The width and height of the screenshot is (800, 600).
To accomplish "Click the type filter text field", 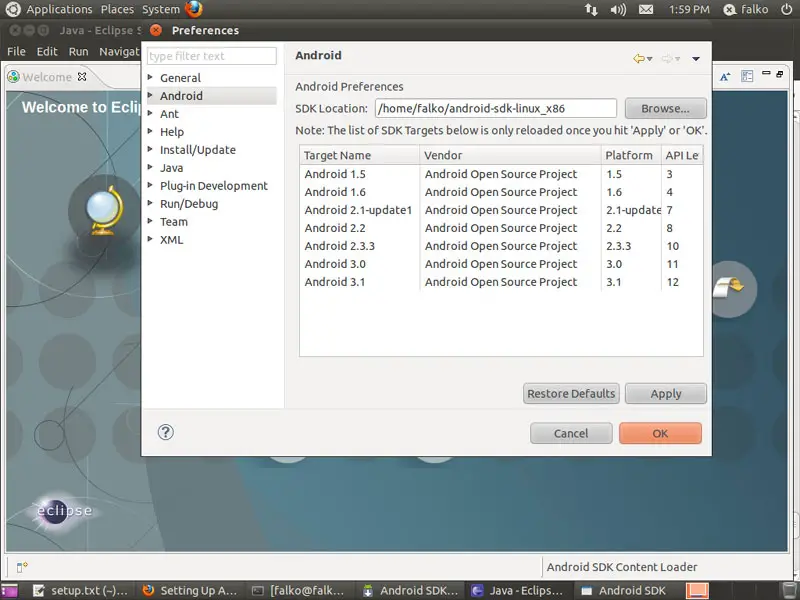I will 212,56.
